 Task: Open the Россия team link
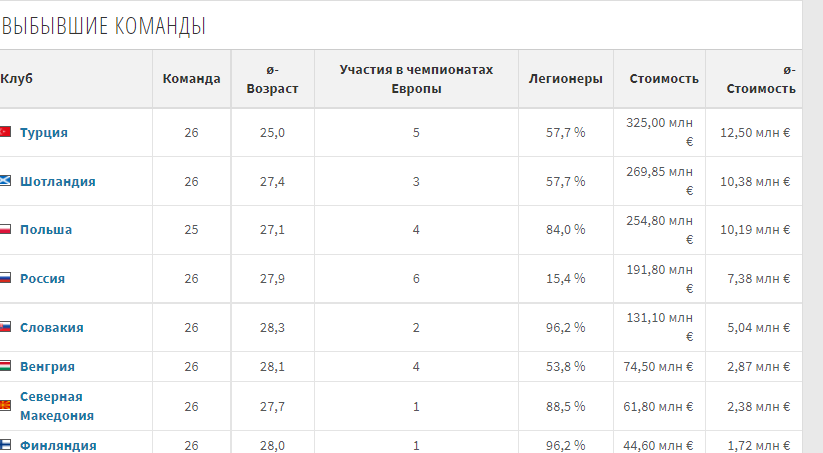pyautogui.click(x=42, y=278)
